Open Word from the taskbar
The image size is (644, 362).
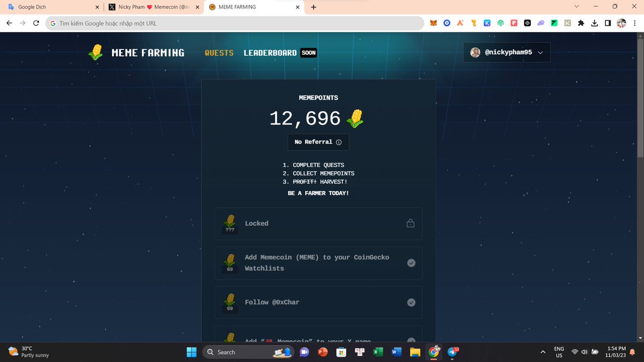[397, 352]
